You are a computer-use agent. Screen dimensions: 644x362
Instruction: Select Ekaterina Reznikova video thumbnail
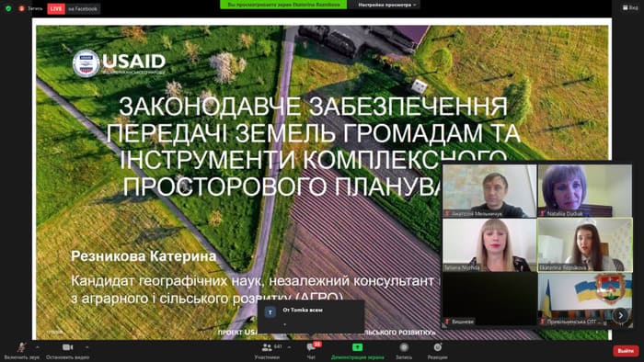tap(585, 244)
